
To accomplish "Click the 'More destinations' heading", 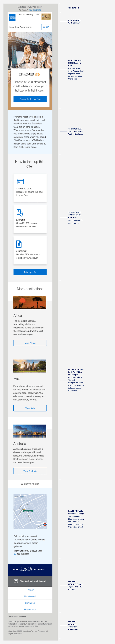I will 30,289.
